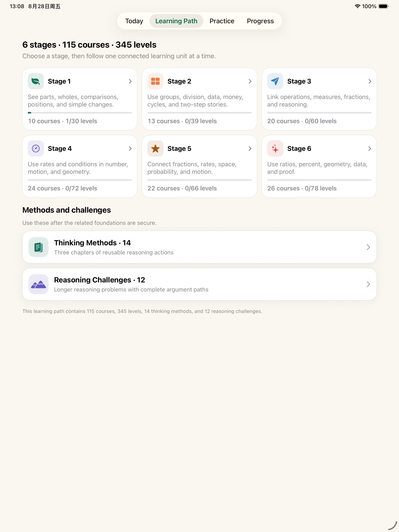The width and height of the screenshot is (399, 532).
Task: Expand Thinking Methods row chevron
Action: pyautogui.click(x=368, y=247)
